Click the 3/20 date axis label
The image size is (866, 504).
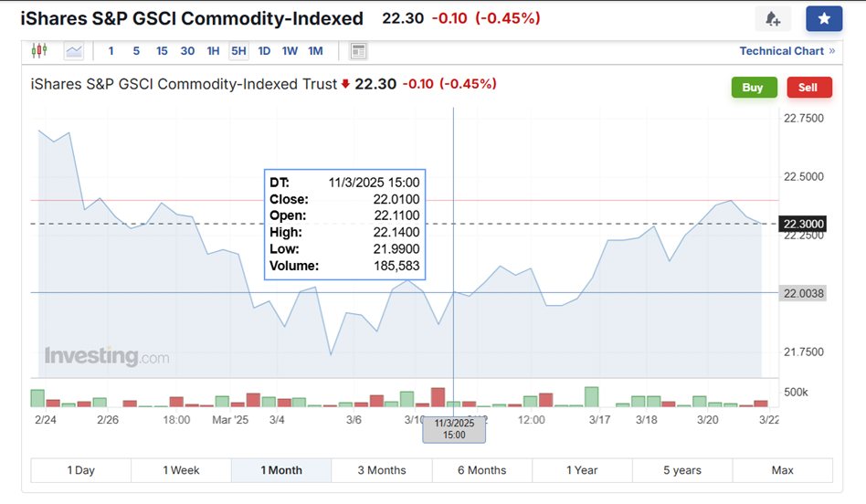[x=707, y=419]
